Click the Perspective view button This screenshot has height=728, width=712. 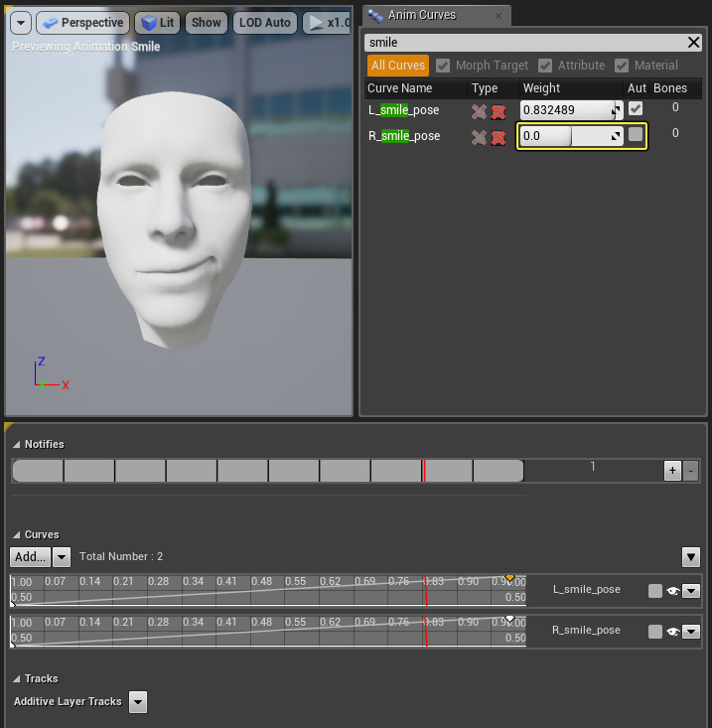[83, 23]
